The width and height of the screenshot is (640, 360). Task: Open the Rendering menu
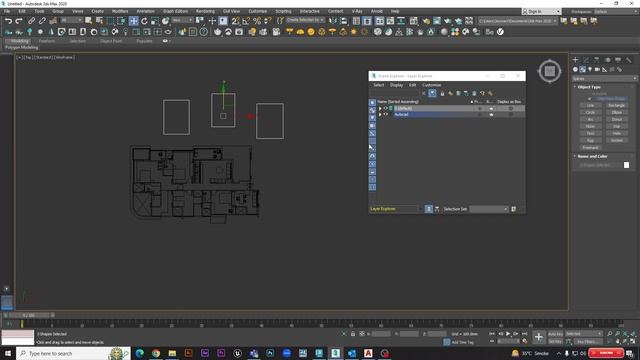point(205,11)
